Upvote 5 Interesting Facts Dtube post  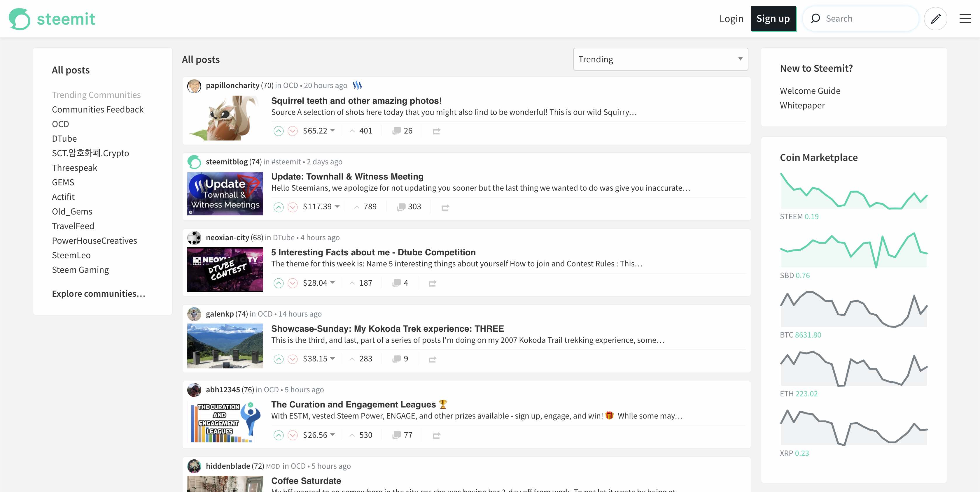pyautogui.click(x=279, y=283)
